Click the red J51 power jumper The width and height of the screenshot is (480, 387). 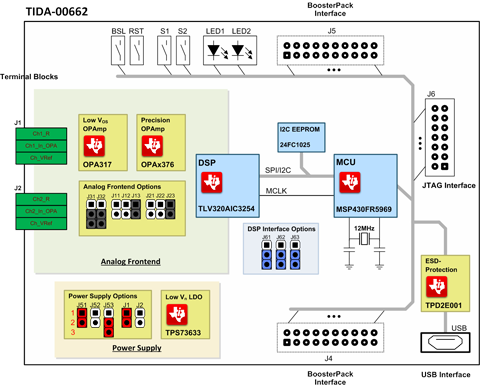(82, 318)
